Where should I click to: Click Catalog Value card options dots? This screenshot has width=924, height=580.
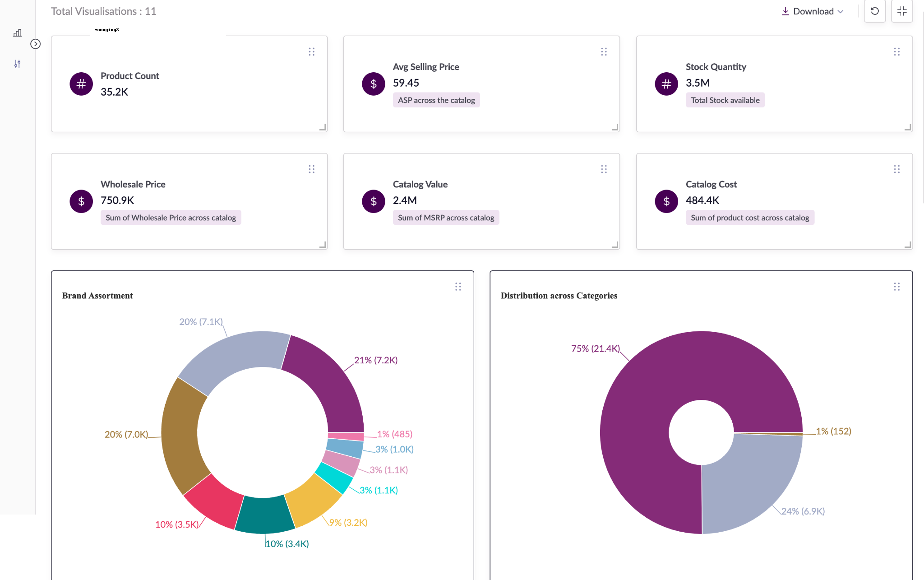point(604,169)
